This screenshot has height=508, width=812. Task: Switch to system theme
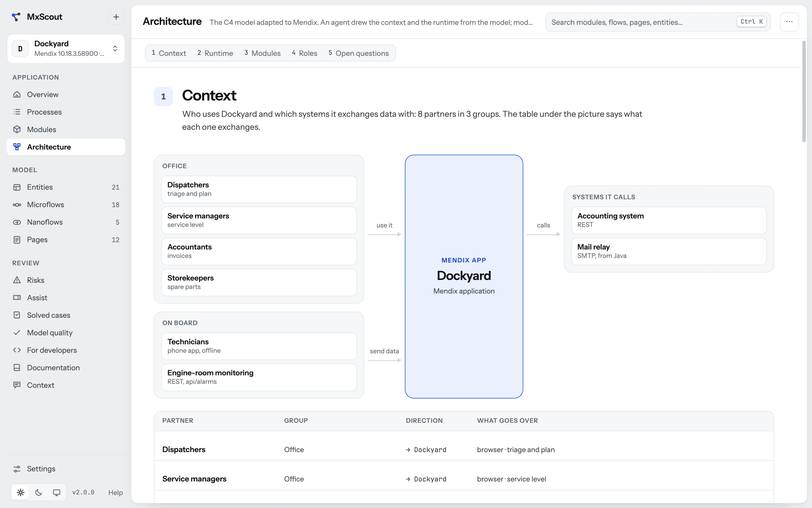click(x=57, y=492)
